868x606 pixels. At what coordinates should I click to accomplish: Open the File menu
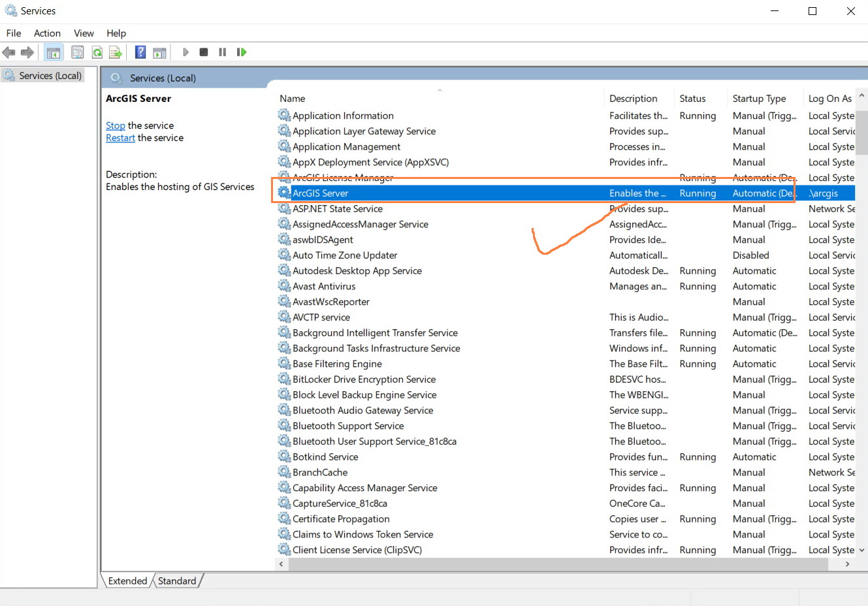(14, 33)
